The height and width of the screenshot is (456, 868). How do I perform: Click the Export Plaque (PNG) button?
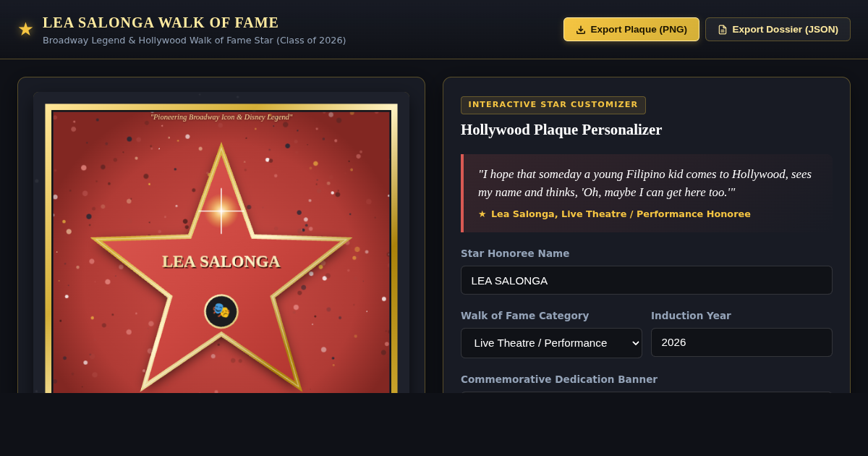tap(631, 30)
